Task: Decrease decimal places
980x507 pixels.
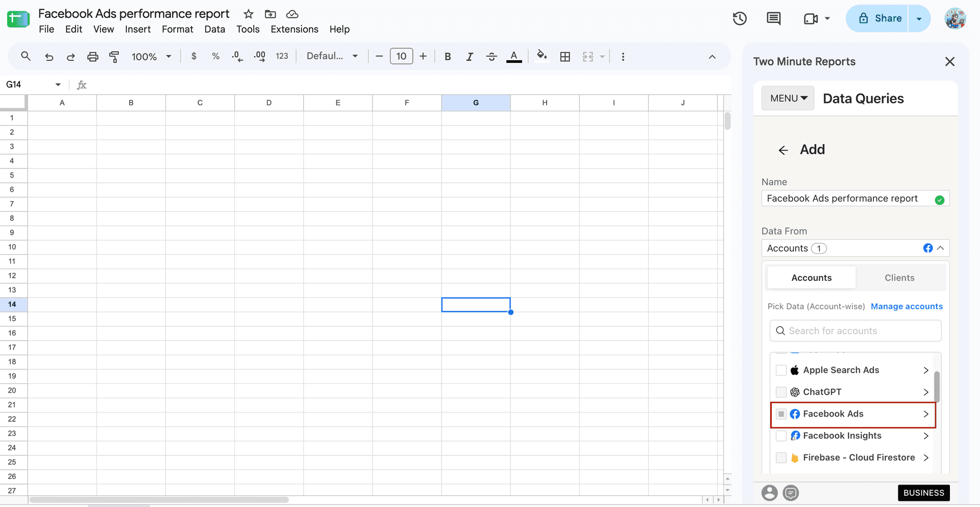Action: 237,57
